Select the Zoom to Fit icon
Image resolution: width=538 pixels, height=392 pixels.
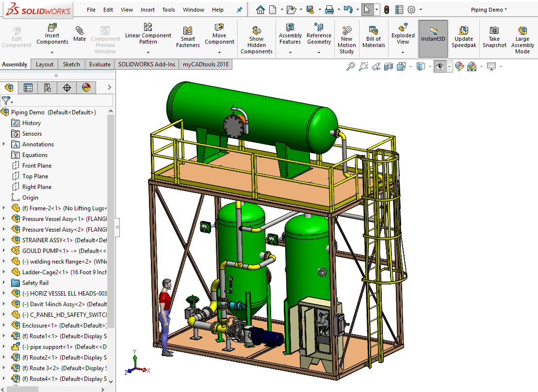tap(351, 66)
